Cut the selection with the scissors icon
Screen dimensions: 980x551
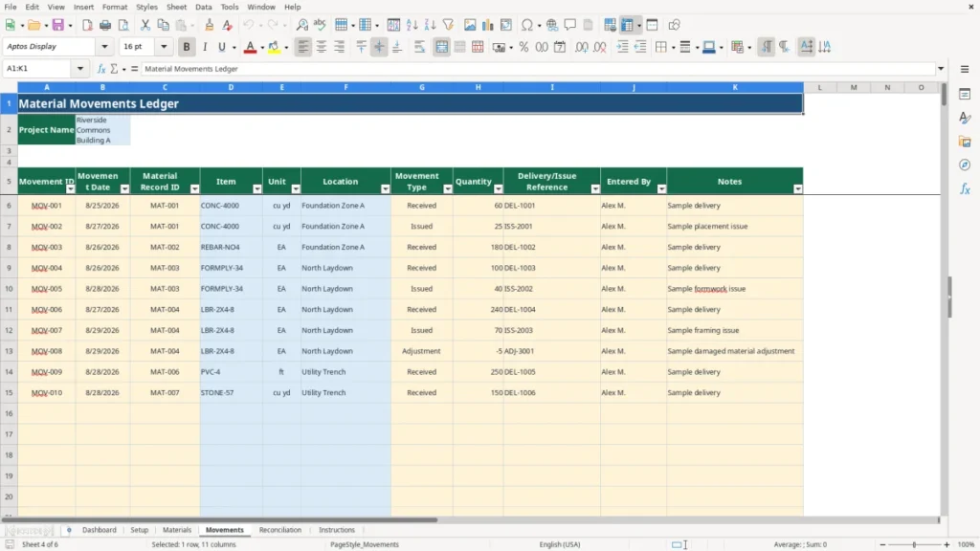tap(145, 25)
